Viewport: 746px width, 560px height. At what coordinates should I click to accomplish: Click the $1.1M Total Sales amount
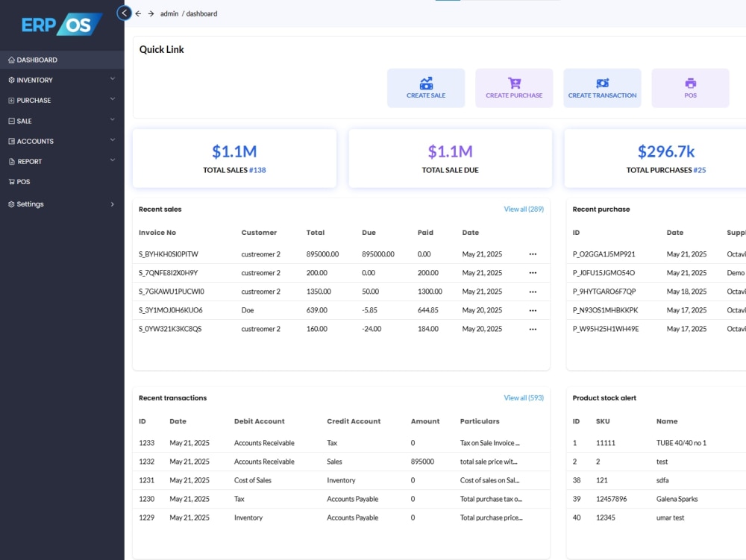[234, 151]
